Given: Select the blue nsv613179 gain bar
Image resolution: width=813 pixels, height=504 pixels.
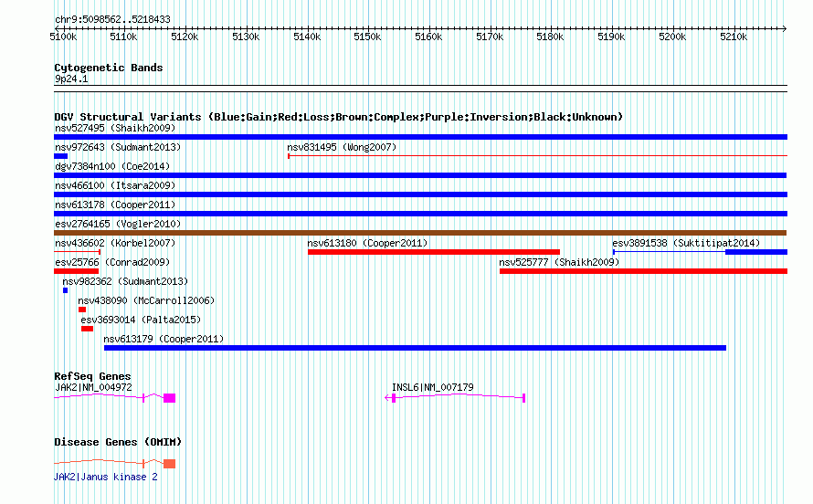Looking at the screenshot, I should click(415, 348).
